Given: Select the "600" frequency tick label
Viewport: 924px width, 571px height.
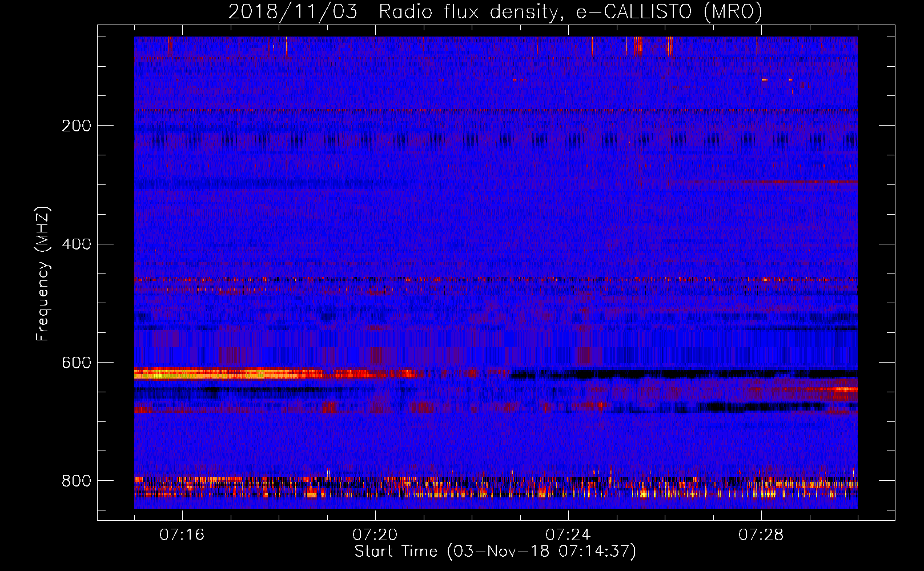Looking at the screenshot, I should point(77,363).
